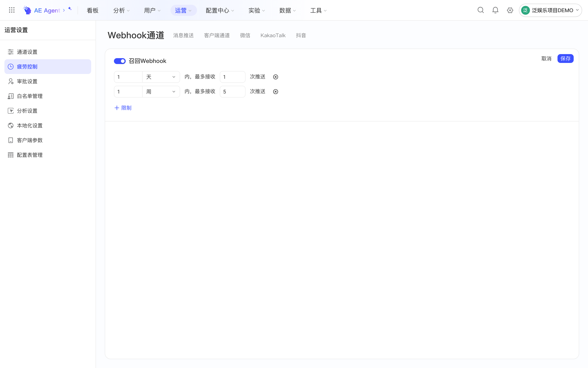Click the sparkle icon beside AE Agent
This screenshot has height=368, width=588.
click(x=70, y=9)
